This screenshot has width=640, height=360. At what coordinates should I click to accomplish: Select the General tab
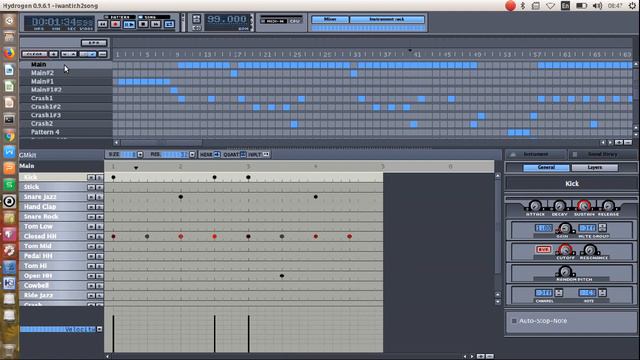tap(546, 167)
